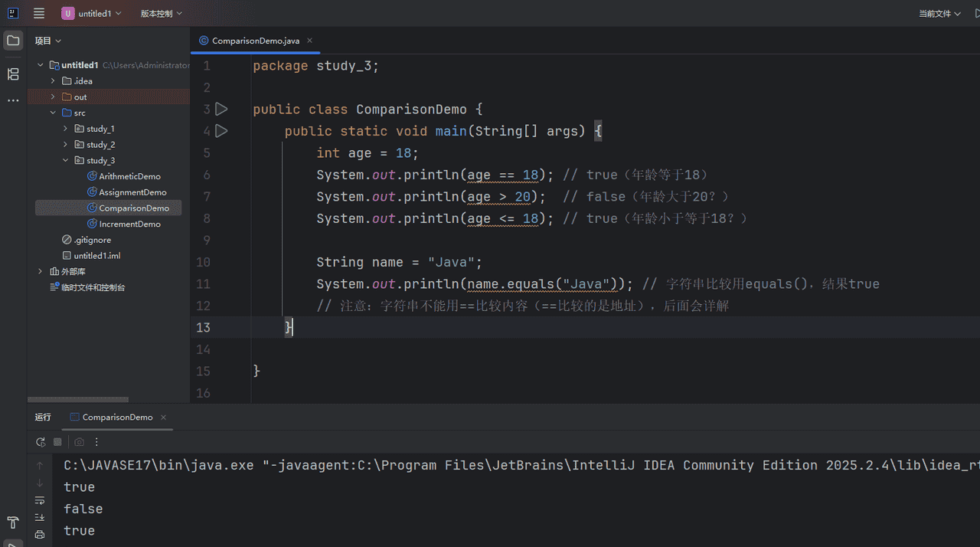The height and width of the screenshot is (547, 980).
Task: Toggle soft-wrap in the console
Action: (40, 500)
